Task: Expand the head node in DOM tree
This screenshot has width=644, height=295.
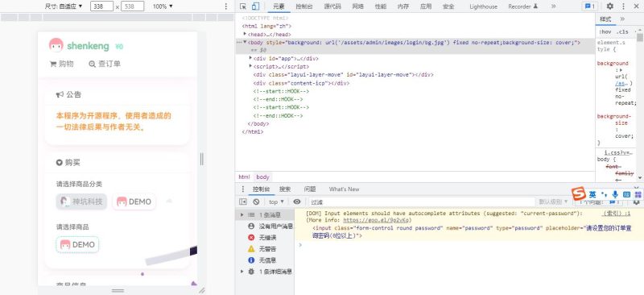Action: (x=246, y=34)
